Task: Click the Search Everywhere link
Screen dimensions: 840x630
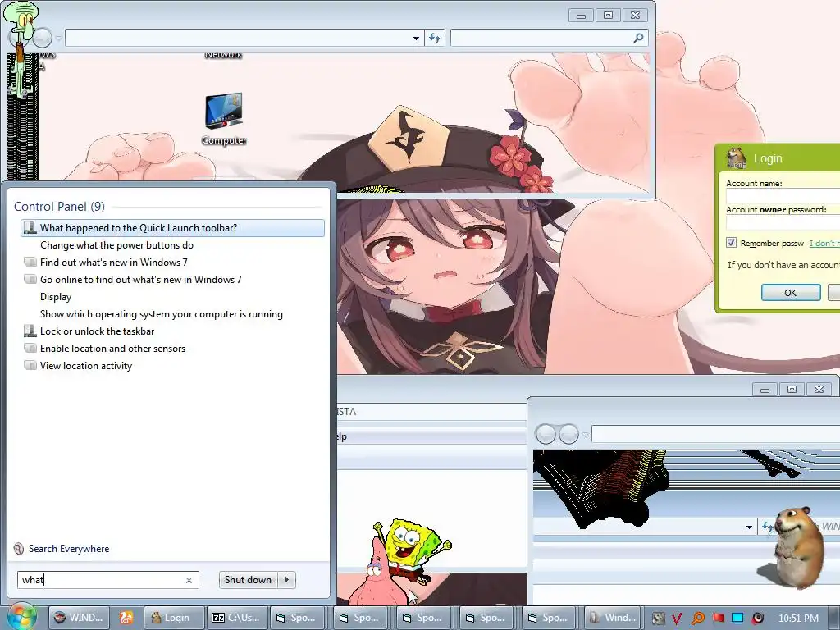Action: 69,549
